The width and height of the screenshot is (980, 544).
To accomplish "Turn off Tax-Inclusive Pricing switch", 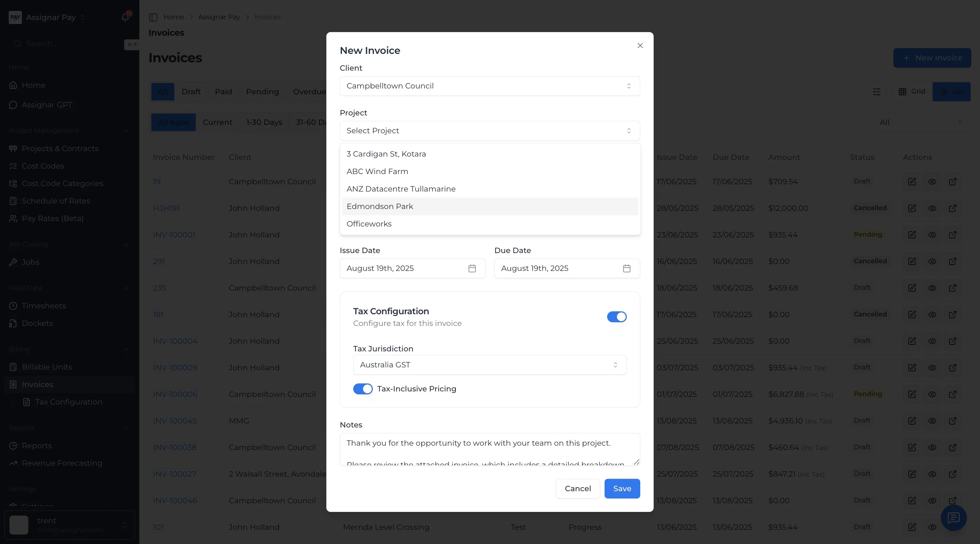I will [363, 389].
